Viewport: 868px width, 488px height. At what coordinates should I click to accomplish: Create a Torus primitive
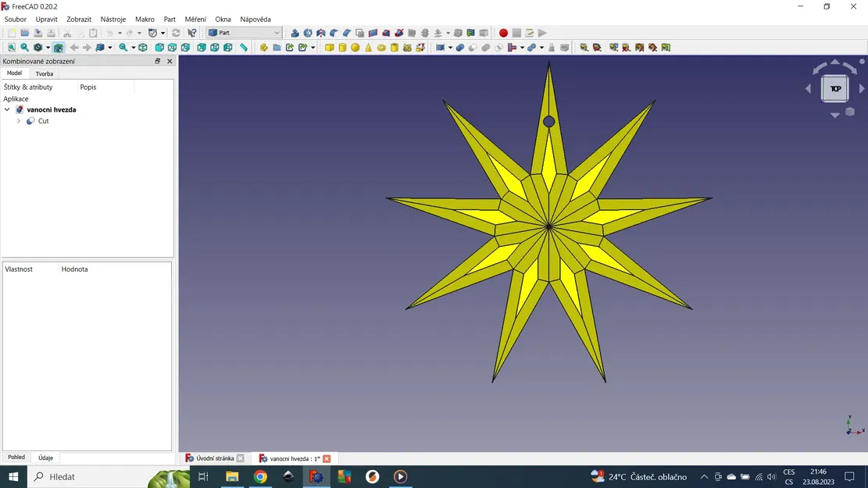(x=380, y=48)
